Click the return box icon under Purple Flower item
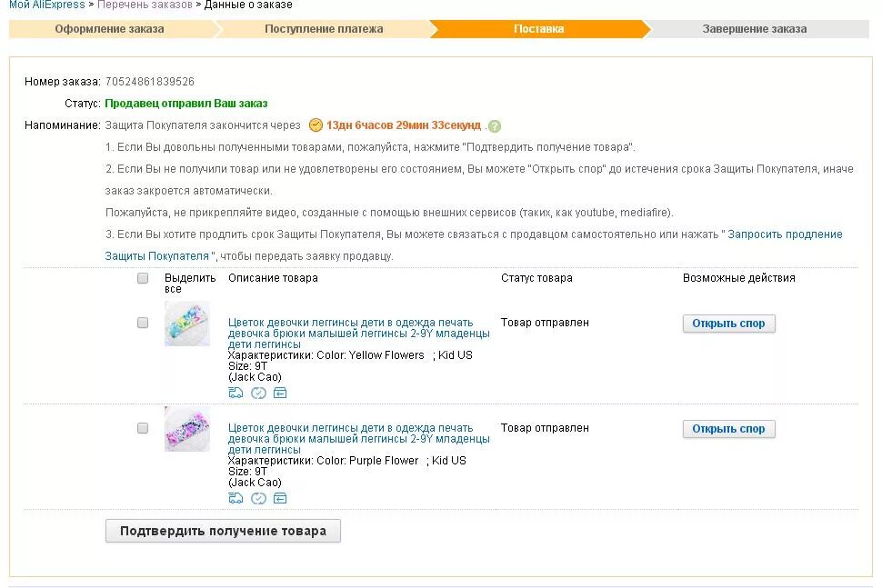The height and width of the screenshot is (588, 882). (280, 498)
